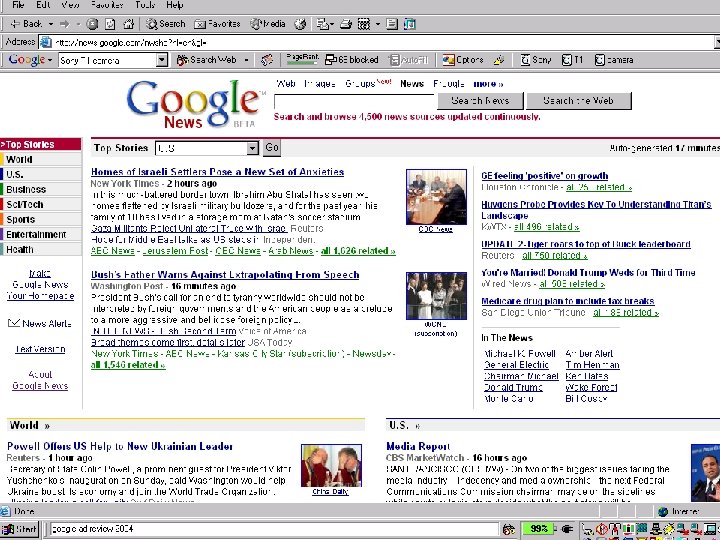Open the Google logo toolbar menu
The width and height of the screenshot is (720, 540).
point(30,60)
